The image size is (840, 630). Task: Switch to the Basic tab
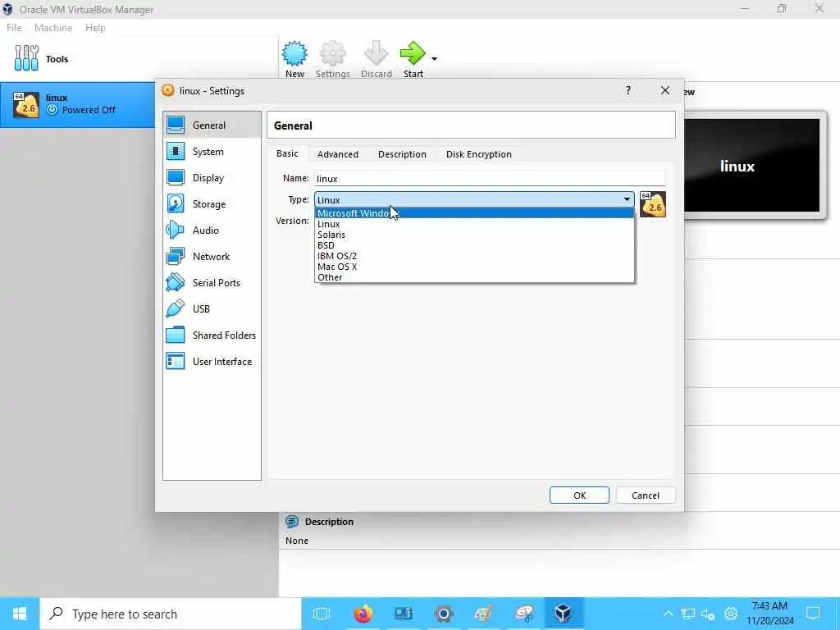[287, 153]
